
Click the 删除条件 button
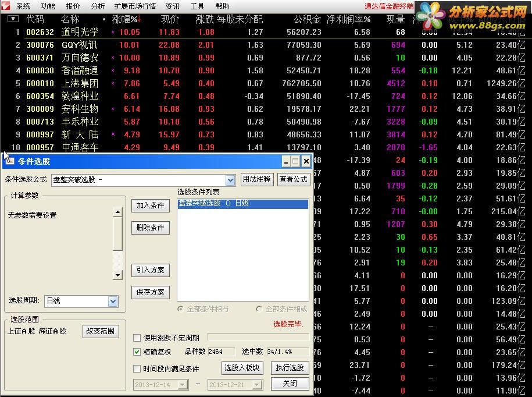coord(151,228)
